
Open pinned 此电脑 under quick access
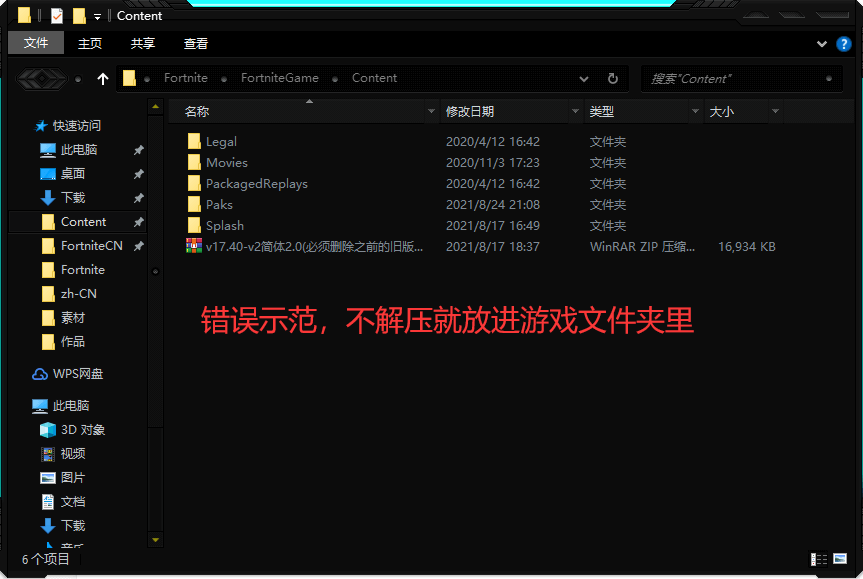(x=79, y=150)
